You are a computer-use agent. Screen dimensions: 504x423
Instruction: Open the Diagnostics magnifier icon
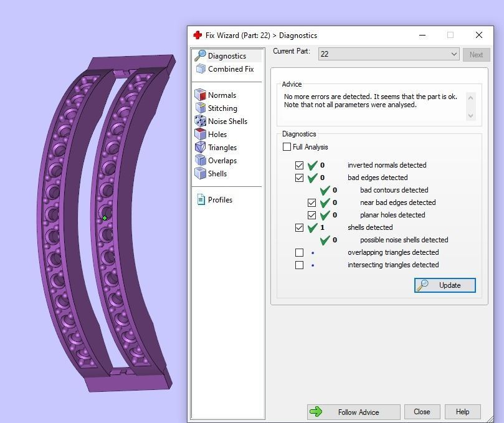(x=200, y=55)
